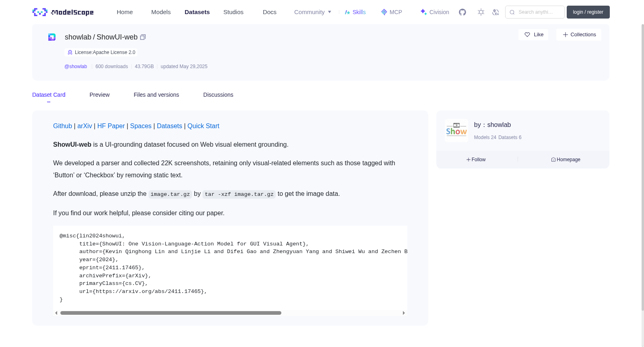Click the 'Models 24' count text
644x347 pixels.
pyautogui.click(x=485, y=137)
